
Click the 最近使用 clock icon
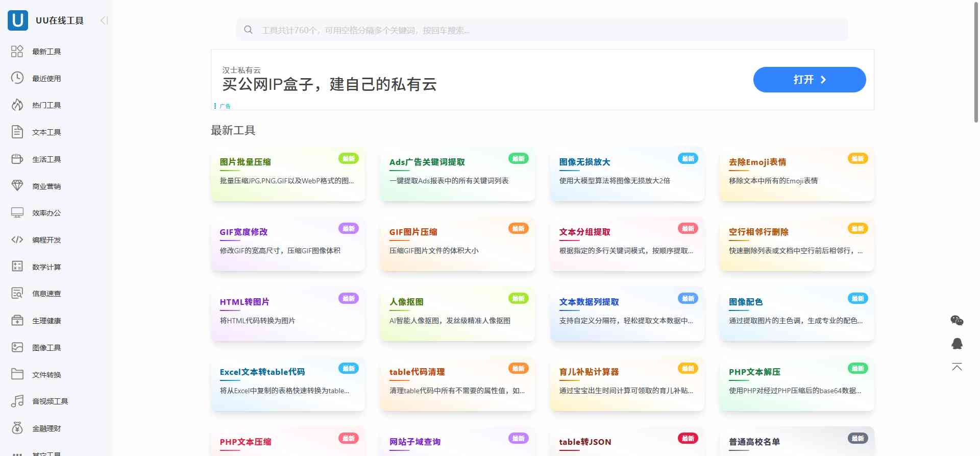pyautogui.click(x=17, y=78)
